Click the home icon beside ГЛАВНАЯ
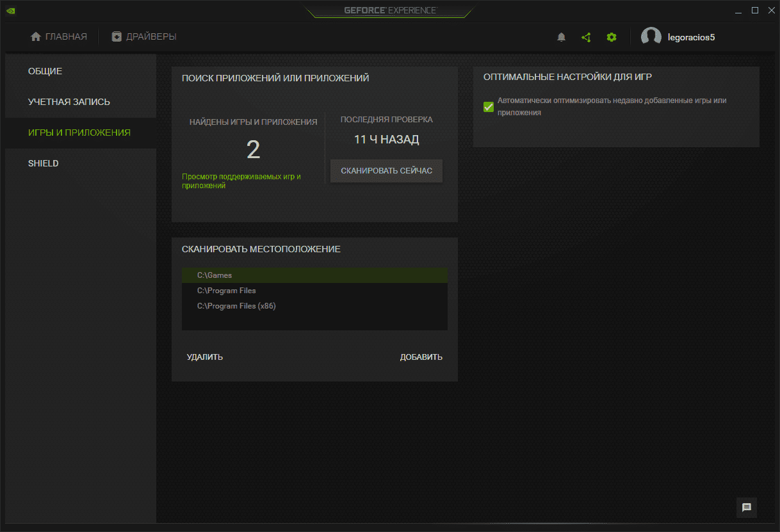Viewport: 780px width, 532px height. [36, 36]
